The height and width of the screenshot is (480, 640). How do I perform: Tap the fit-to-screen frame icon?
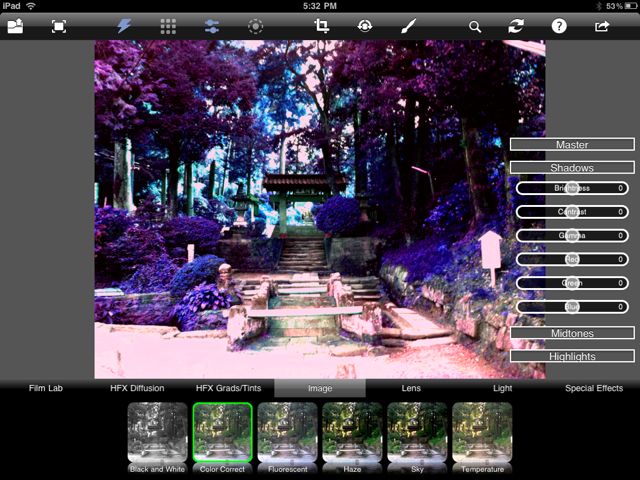tap(59, 27)
